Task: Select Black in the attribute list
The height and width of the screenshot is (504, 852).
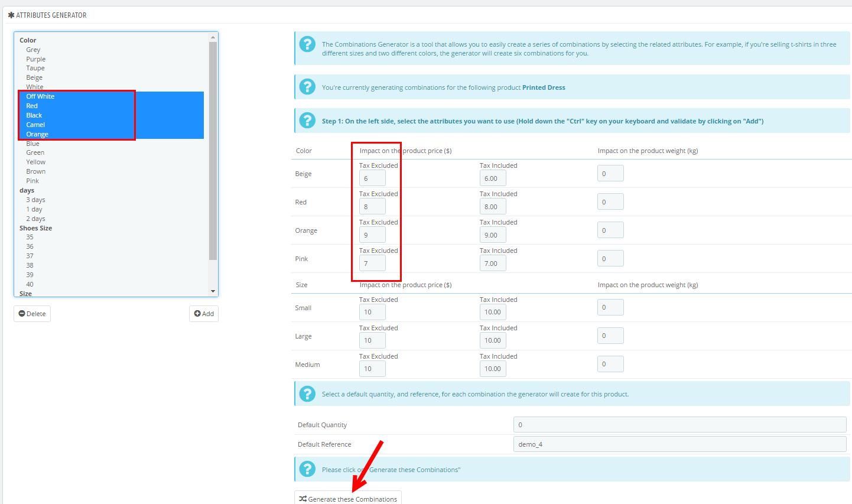Action: [34, 115]
